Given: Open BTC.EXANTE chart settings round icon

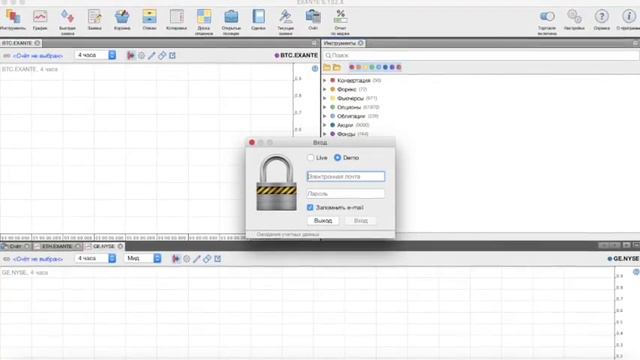Looking at the screenshot, I should [x=315, y=69].
